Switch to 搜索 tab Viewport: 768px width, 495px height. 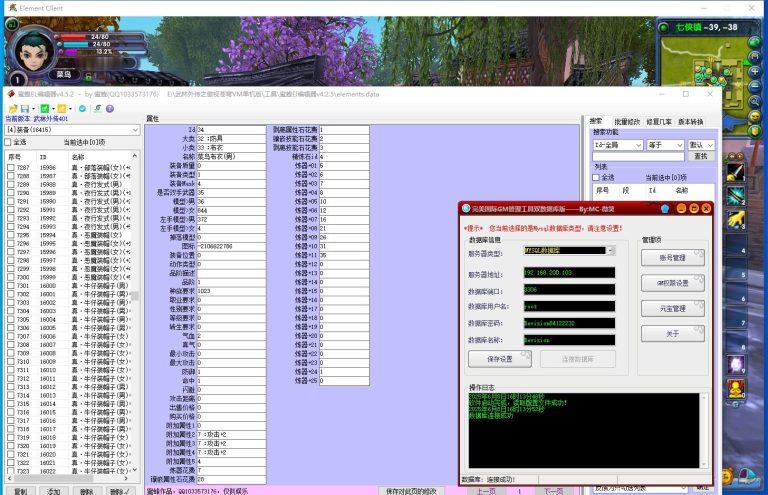(596, 121)
